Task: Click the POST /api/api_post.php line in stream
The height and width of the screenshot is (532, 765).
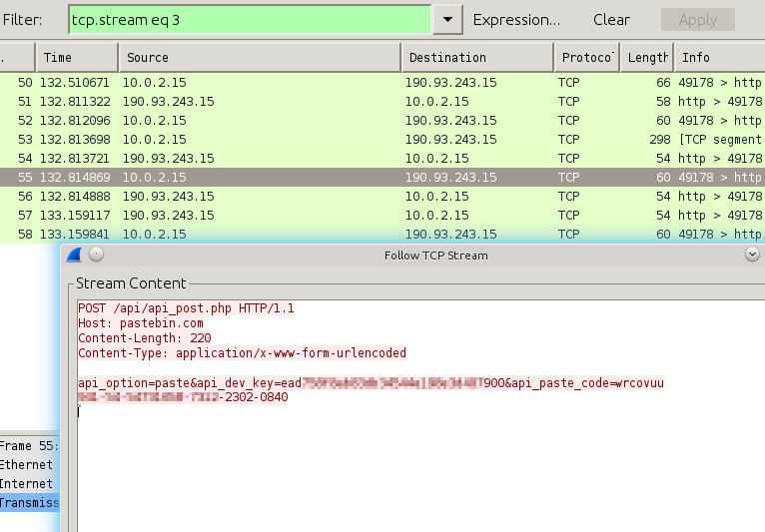Action: (186, 308)
